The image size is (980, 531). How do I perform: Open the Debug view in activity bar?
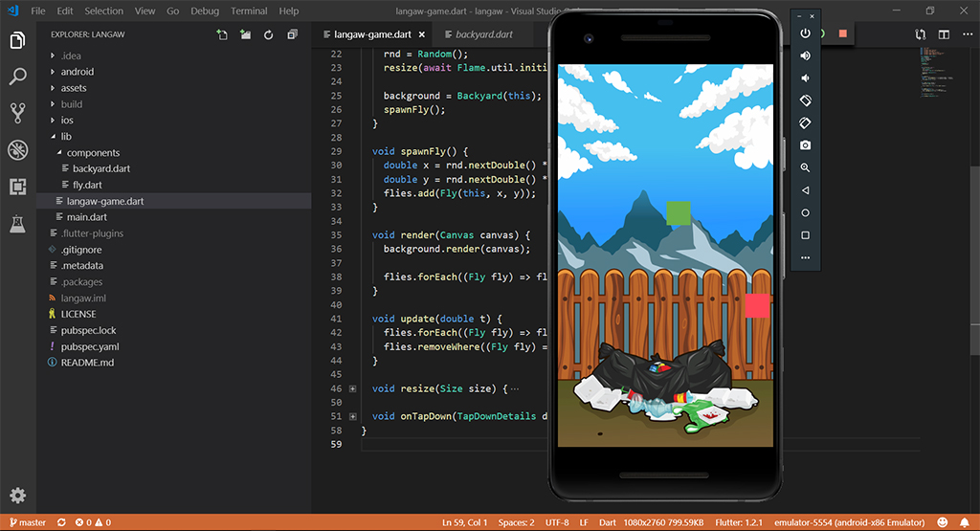click(17, 149)
